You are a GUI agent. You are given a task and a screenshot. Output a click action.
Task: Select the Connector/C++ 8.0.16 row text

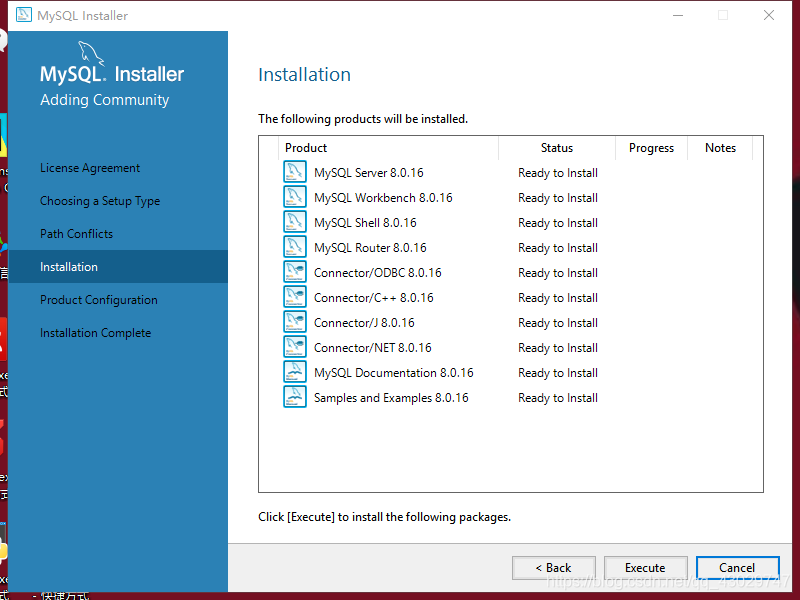(373, 298)
